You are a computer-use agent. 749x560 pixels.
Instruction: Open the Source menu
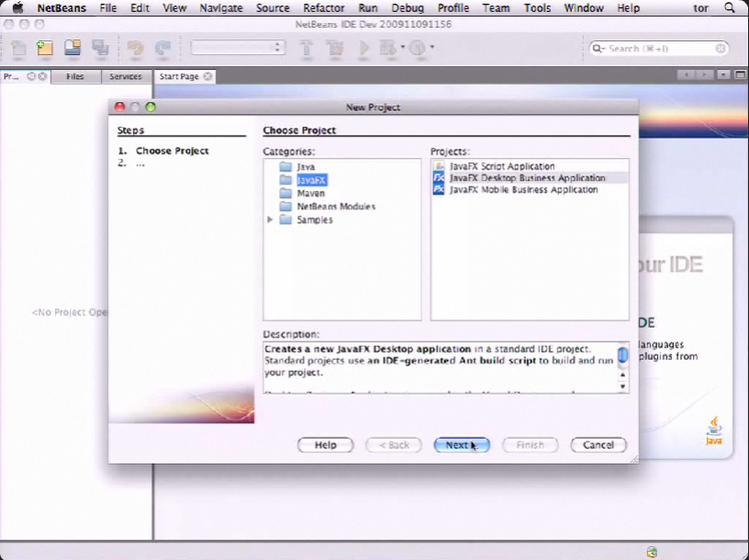pyautogui.click(x=273, y=7)
